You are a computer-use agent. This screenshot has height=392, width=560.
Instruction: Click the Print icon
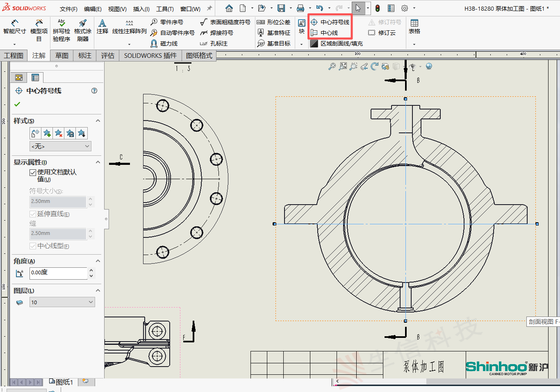(300, 8)
